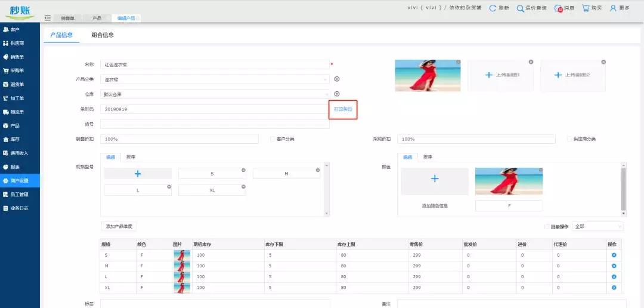This screenshot has height=308, width=644.
Task: Click the 名称 input field
Action: 215,64
